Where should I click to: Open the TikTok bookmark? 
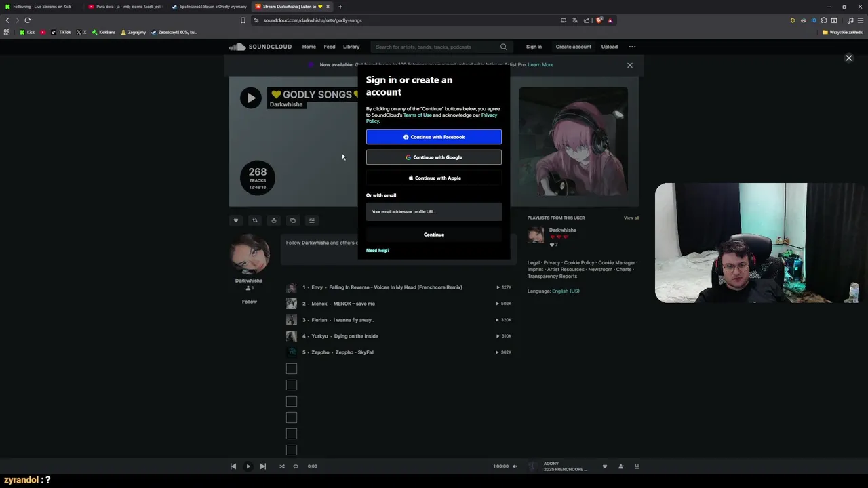(x=61, y=32)
